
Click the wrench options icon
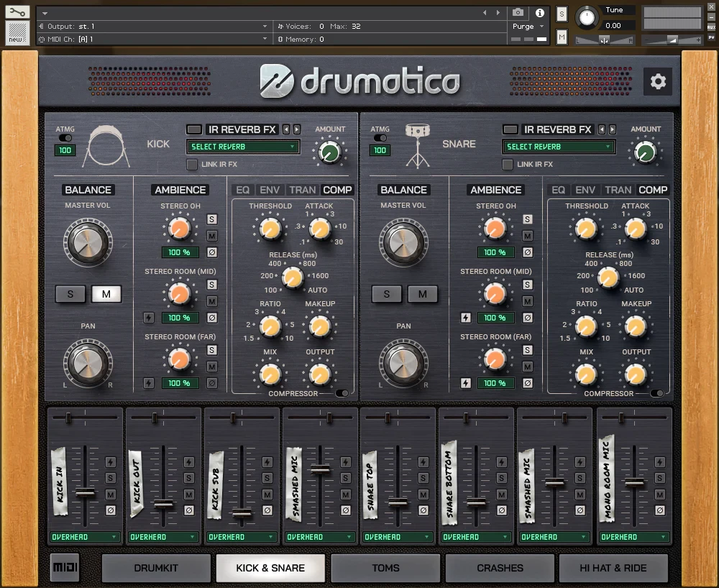click(17, 12)
